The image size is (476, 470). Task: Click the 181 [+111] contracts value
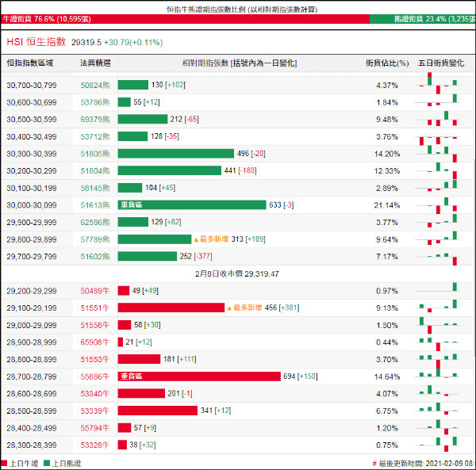tap(180, 359)
